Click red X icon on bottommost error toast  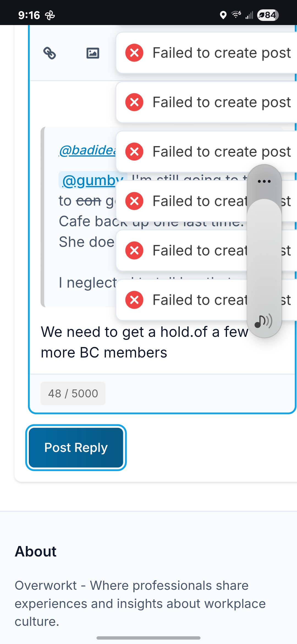[134, 300]
